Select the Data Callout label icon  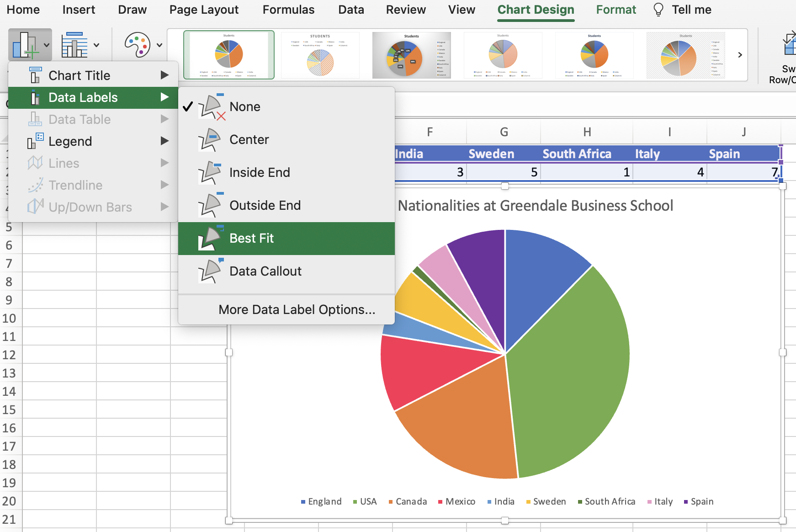(210, 271)
